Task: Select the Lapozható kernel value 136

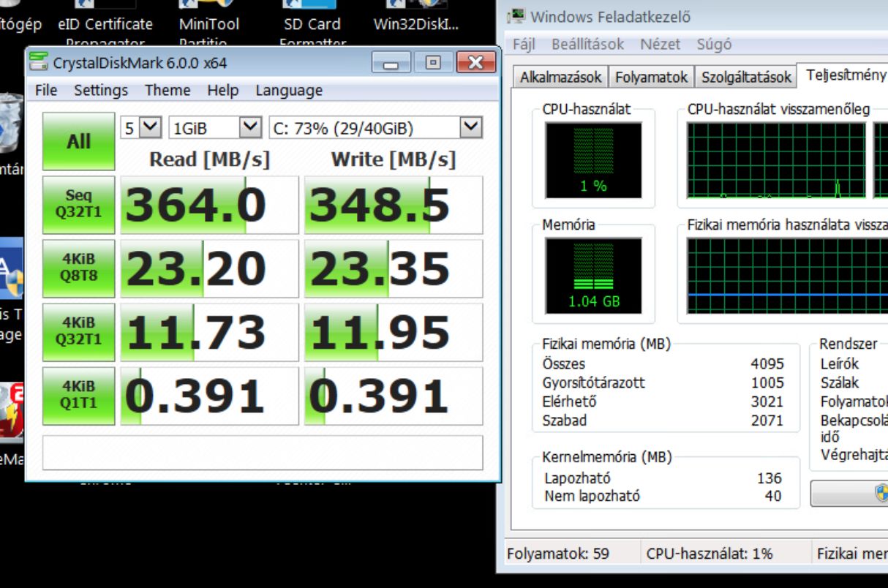Action: click(770, 478)
